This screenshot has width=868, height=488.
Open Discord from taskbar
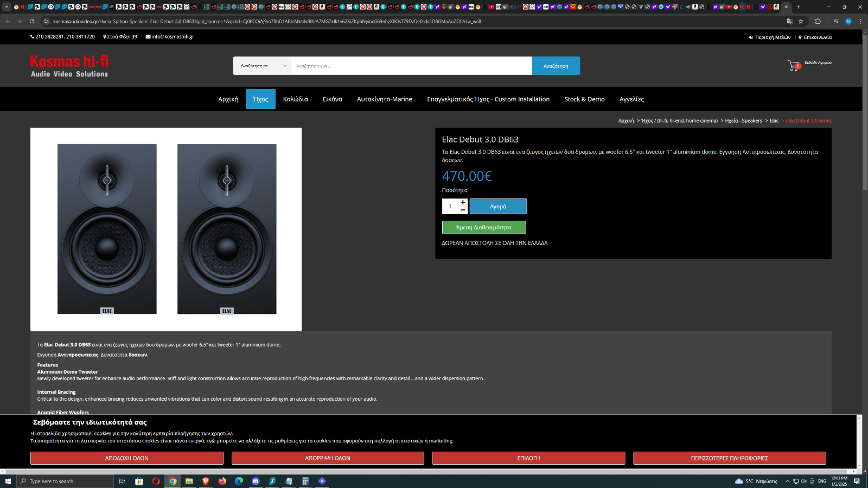coord(256,481)
